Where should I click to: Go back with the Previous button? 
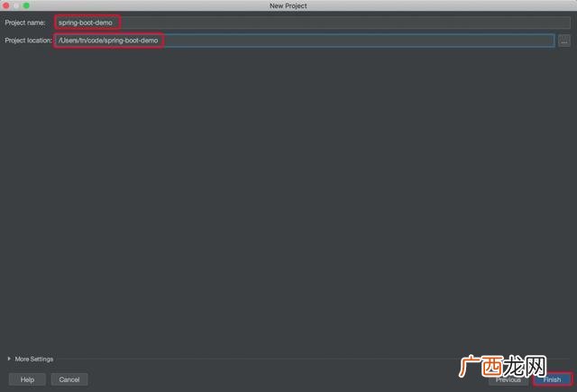click(508, 380)
